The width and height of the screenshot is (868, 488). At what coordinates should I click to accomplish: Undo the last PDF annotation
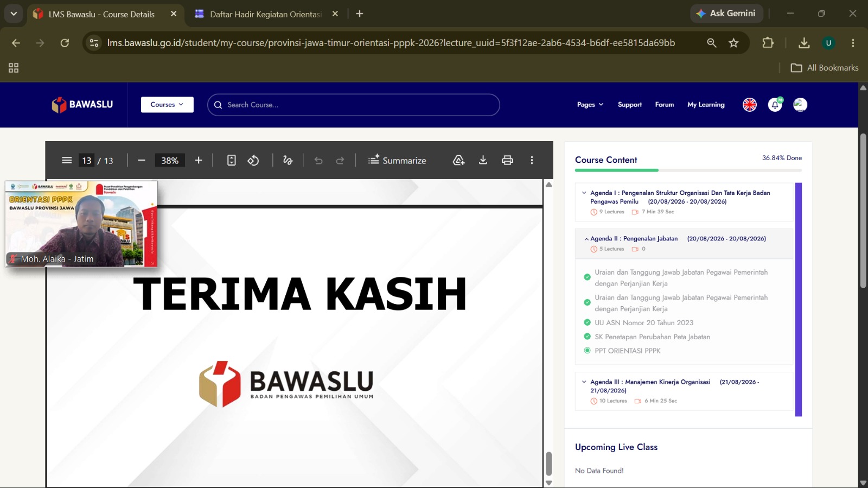318,160
